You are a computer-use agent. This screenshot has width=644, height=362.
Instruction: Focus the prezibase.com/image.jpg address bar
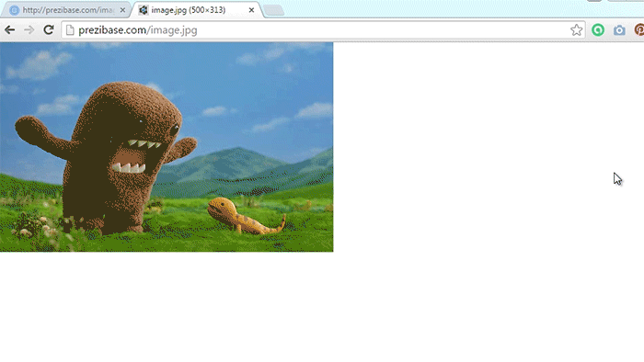[x=322, y=30]
